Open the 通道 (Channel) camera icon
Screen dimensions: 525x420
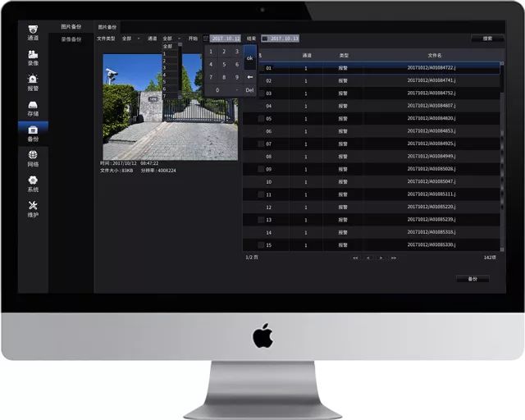(33, 29)
